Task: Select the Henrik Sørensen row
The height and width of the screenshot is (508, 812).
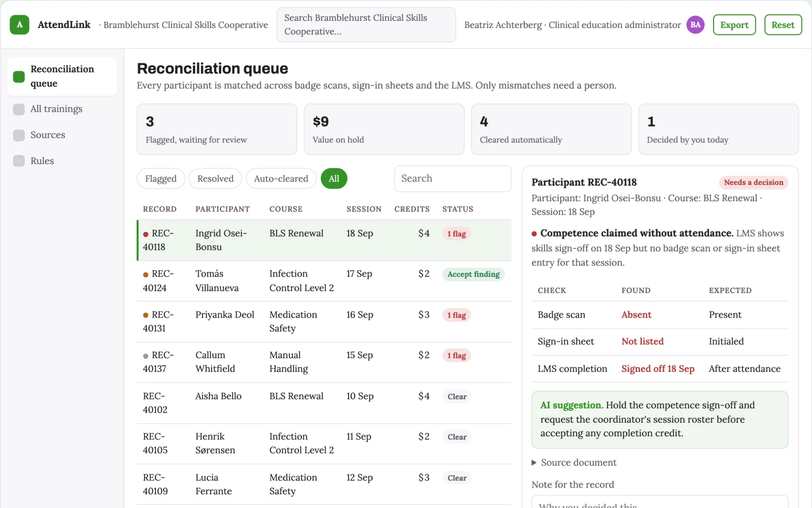Action: [324, 443]
